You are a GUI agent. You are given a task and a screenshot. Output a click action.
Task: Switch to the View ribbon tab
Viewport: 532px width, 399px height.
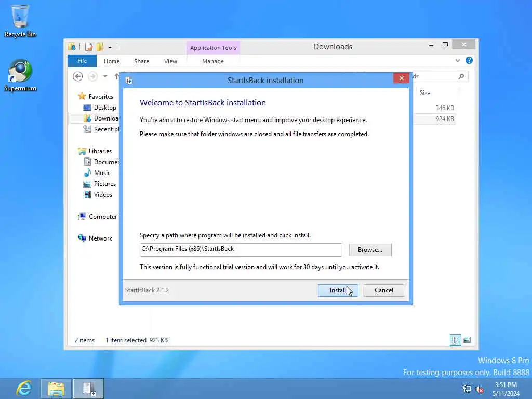coord(170,61)
